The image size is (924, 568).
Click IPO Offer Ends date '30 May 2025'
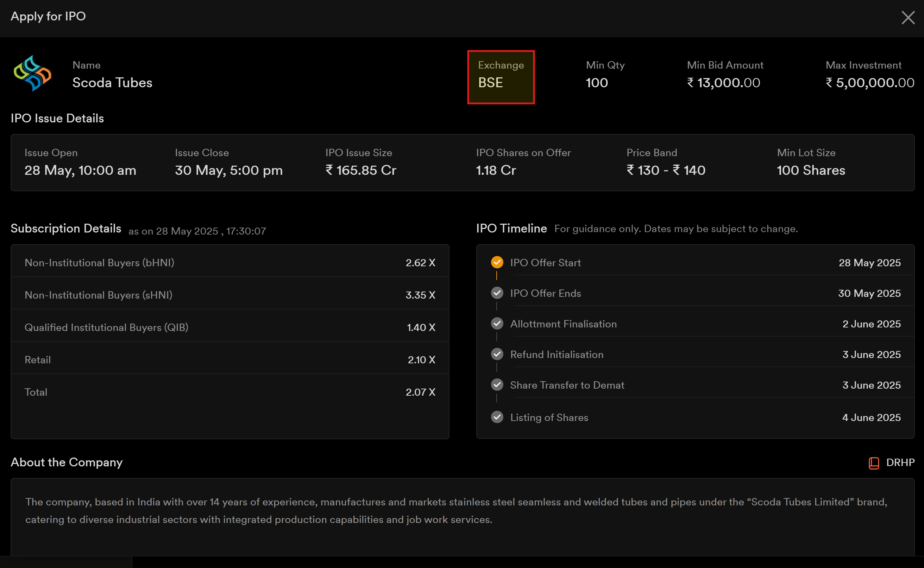click(x=869, y=293)
